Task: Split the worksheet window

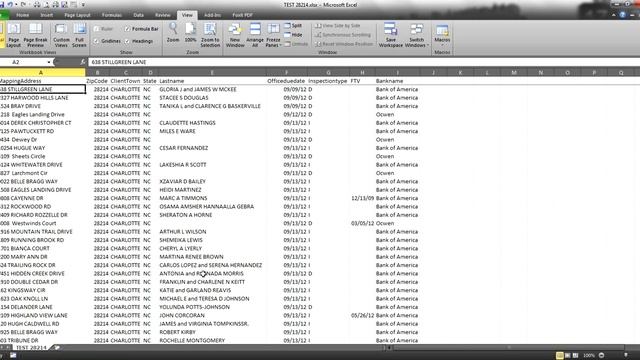Action: pos(293,25)
